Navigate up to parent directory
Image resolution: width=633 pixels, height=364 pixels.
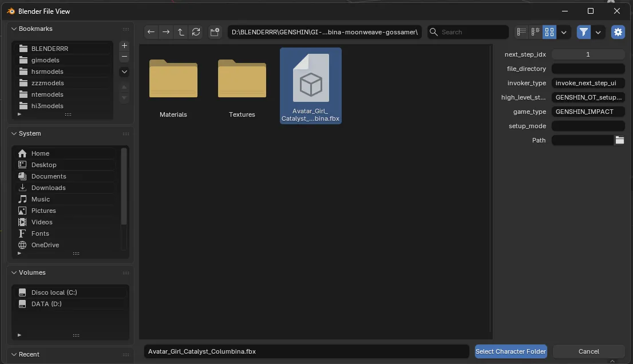click(181, 32)
